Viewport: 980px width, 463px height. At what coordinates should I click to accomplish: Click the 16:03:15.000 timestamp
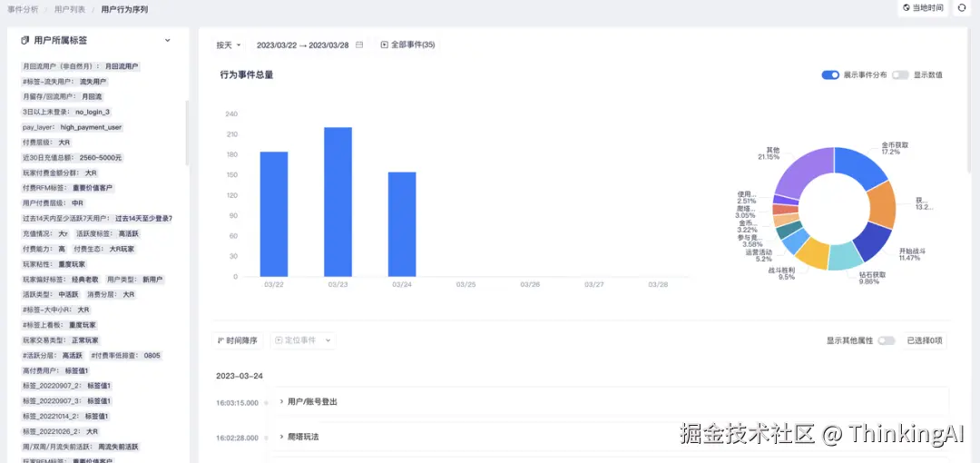(237, 402)
